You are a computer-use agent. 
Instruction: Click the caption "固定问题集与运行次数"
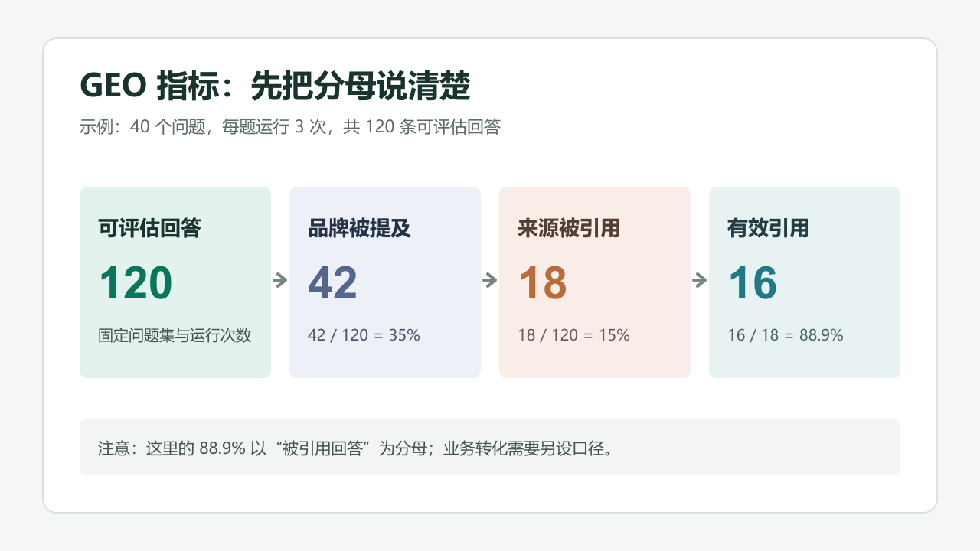pyautogui.click(x=175, y=335)
